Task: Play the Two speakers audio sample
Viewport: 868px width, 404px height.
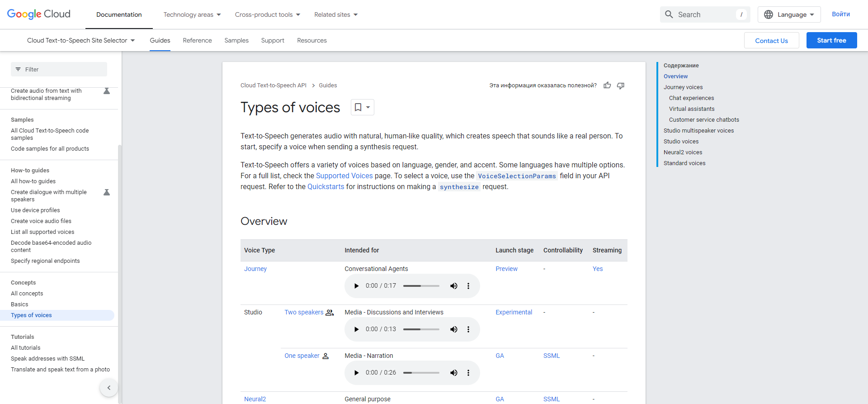Action: click(356, 329)
